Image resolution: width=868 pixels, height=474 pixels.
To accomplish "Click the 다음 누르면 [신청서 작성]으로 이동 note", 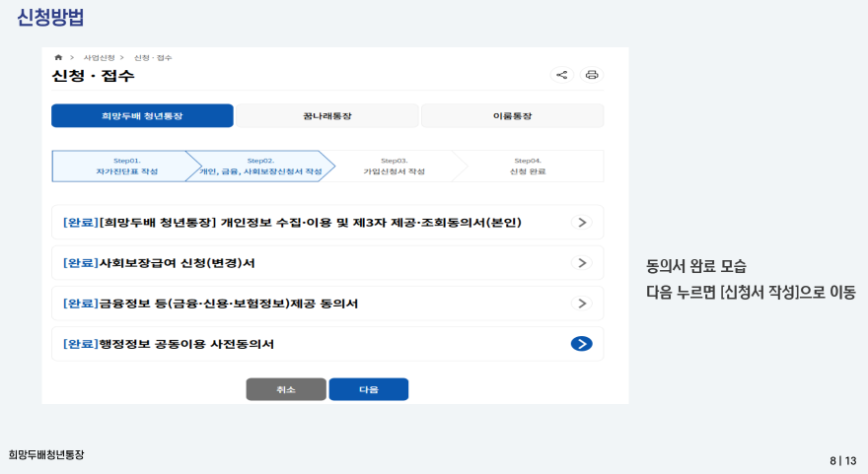I will [x=751, y=292].
